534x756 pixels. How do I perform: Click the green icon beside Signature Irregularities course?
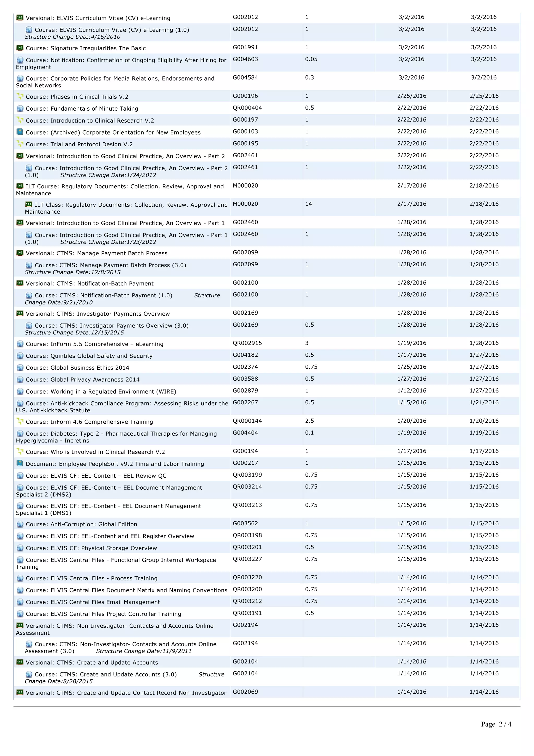pyautogui.click(x=20, y=48)
